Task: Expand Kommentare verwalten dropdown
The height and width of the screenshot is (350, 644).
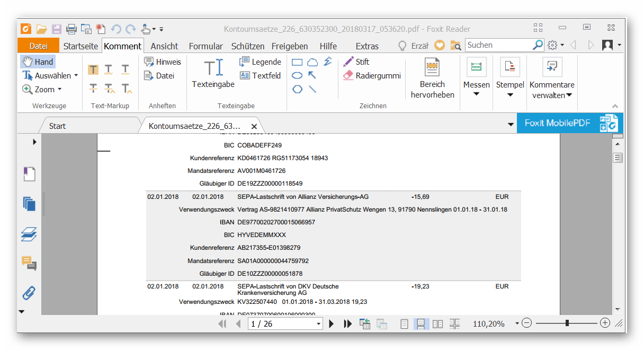Action: pyautogui.click(x=569, y=95)
